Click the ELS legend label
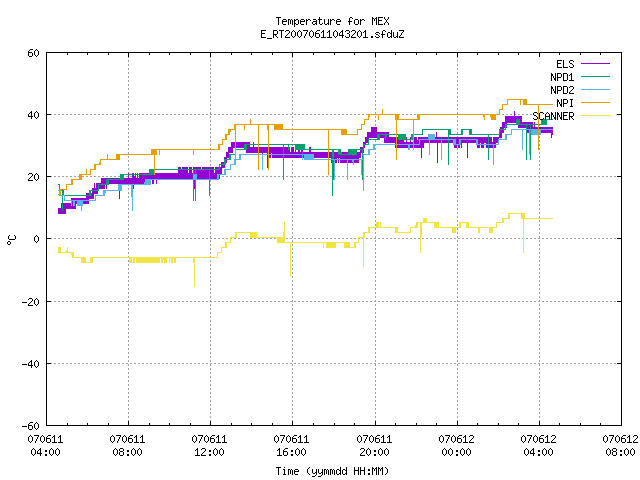 coord(565,64)
